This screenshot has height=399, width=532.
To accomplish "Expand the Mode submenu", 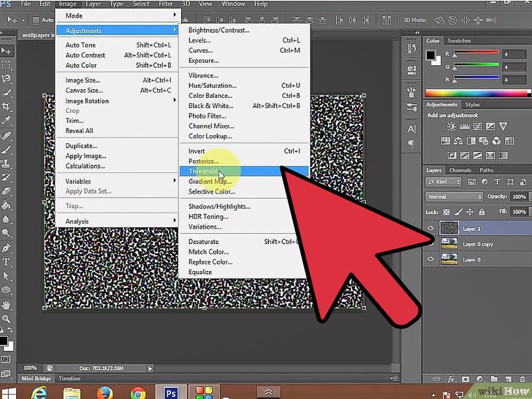I will [x=117, y=15].
